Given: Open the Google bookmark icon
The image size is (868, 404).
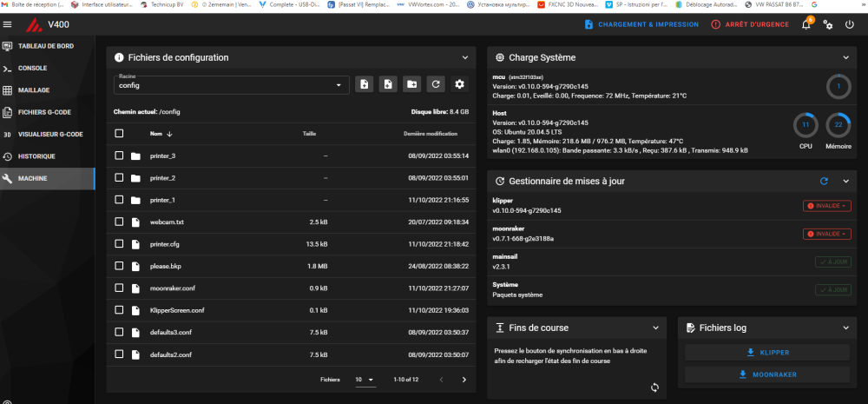Looking at the screenshot, I should coord(814,4).
